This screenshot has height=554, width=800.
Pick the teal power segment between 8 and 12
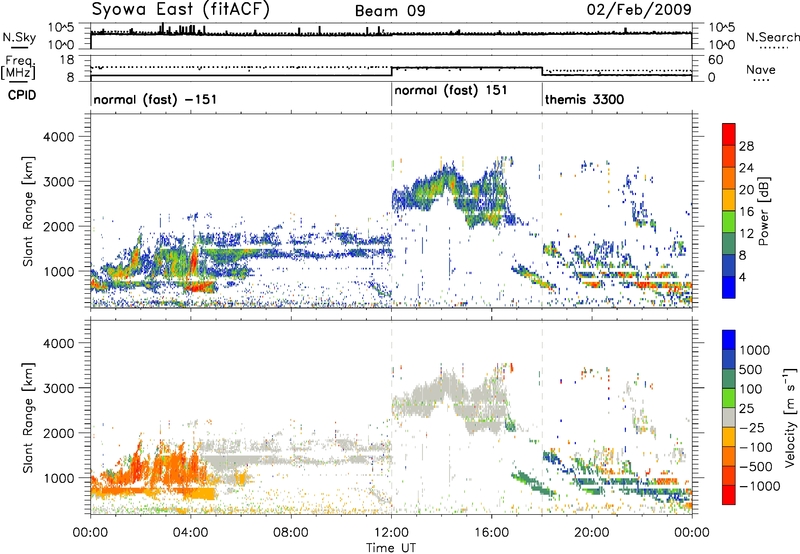point(729,244)
